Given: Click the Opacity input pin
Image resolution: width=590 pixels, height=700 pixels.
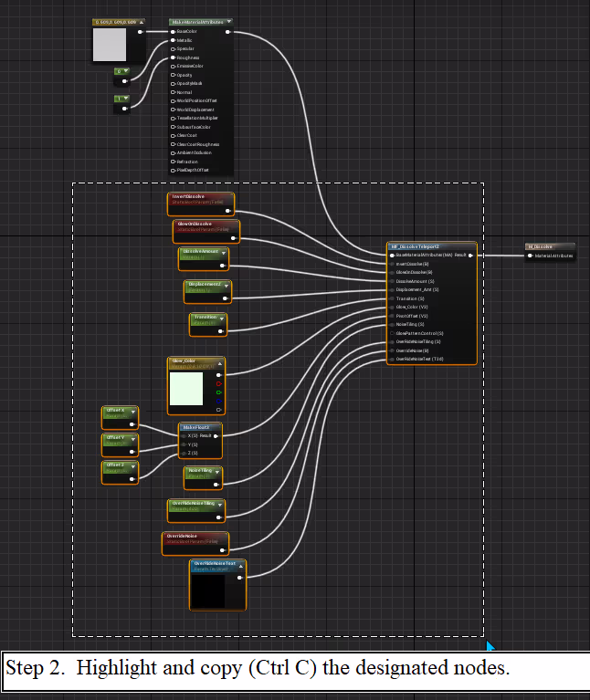Looking at the screenshot, I should (174, 75).
